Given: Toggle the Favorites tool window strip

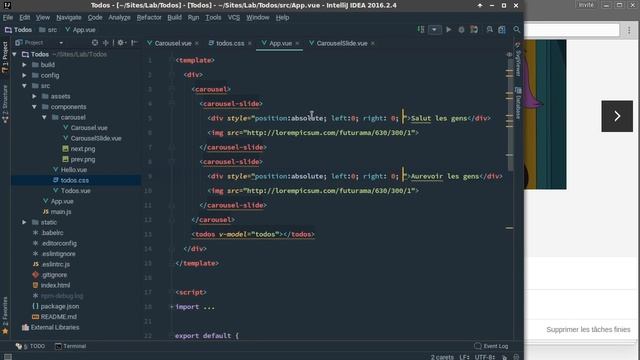Looking at the screenshot, I should click(5, 316).
